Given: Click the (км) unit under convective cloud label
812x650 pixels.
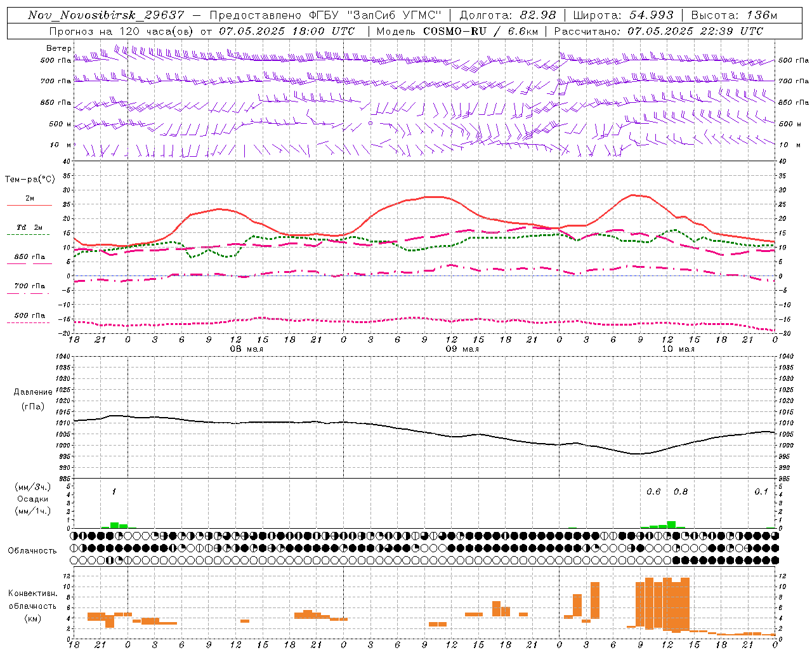Looking at the screenshot, I should (x=33, y=618).
